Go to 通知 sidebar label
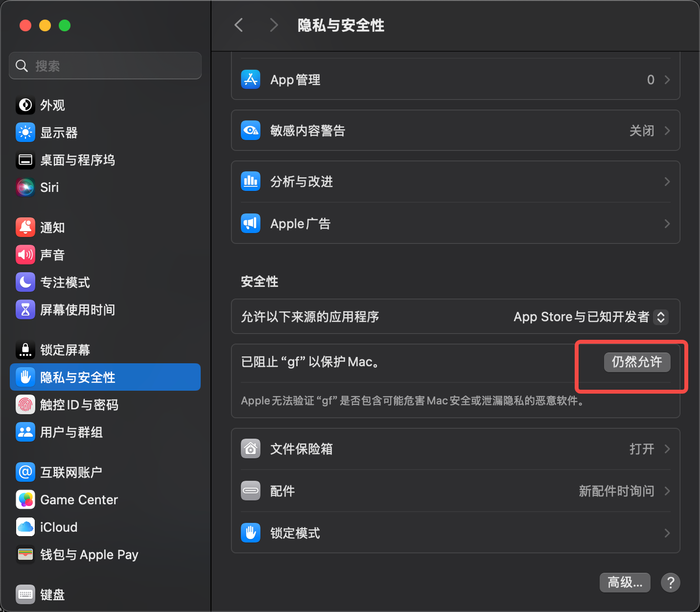The image size is (700, 612). click(x=52, y=228)
